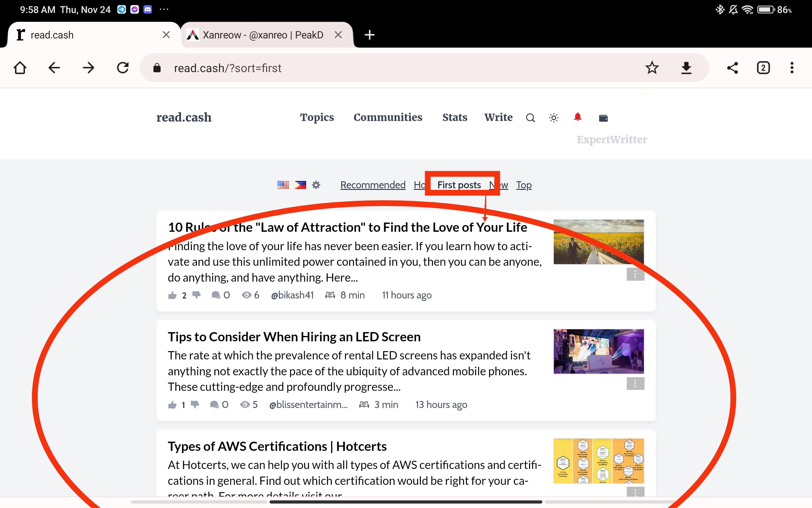Open the Write menu item
The width and height of the screenshot is (812, 508).
pos(498,117)
